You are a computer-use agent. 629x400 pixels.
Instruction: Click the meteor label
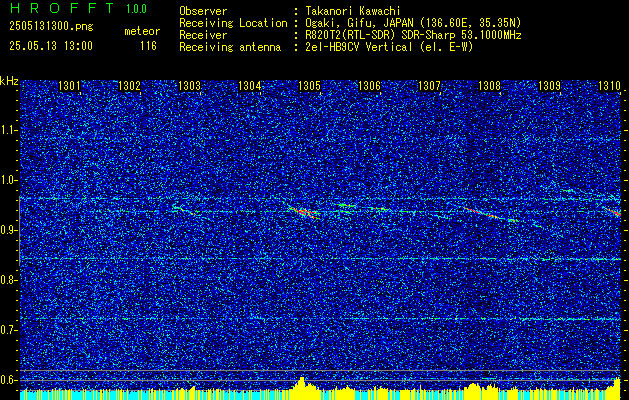[142, 31]
